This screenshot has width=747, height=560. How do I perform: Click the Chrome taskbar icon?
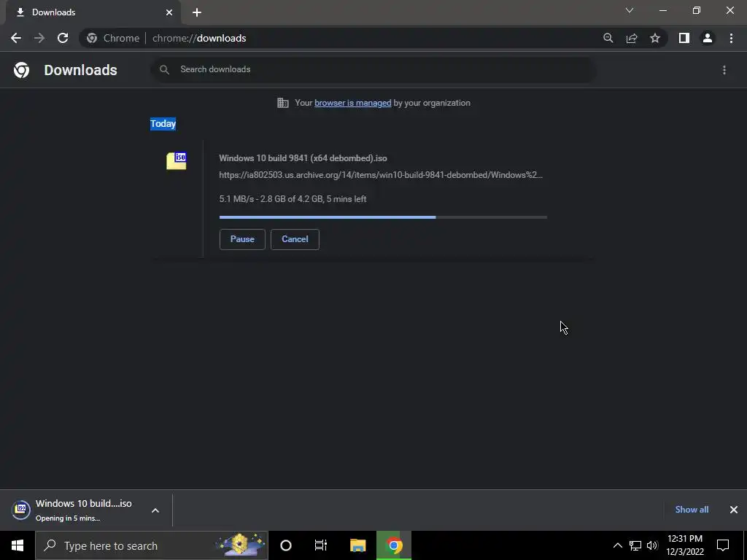click(394, 545)
